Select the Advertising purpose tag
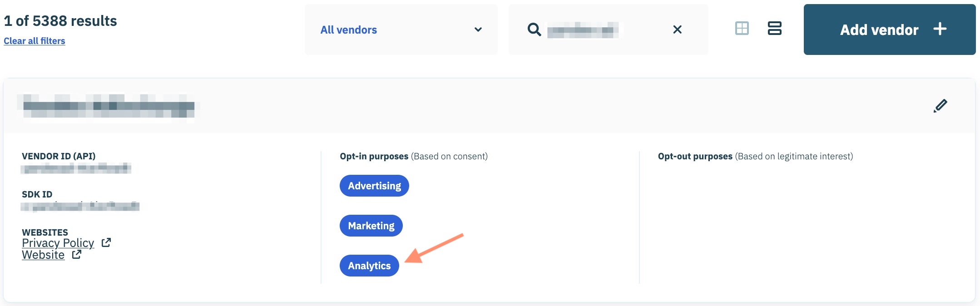This screenshot has width=980, height=306. point(374,186)
